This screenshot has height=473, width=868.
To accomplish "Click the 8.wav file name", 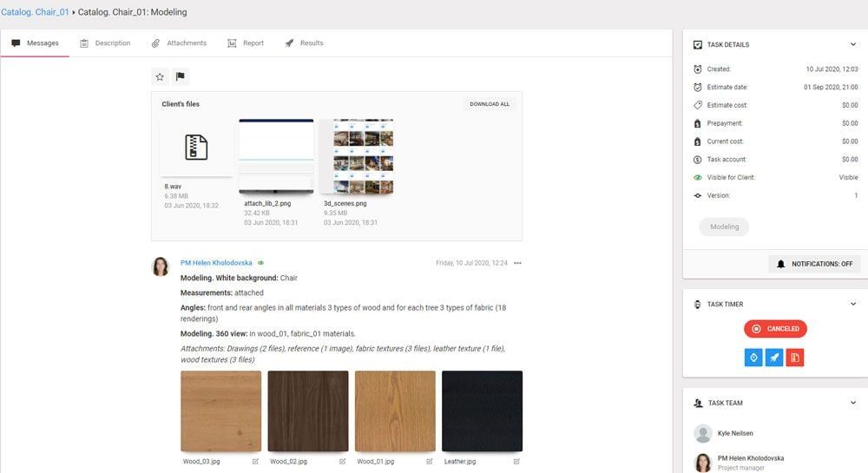I will tap(173, 187).
